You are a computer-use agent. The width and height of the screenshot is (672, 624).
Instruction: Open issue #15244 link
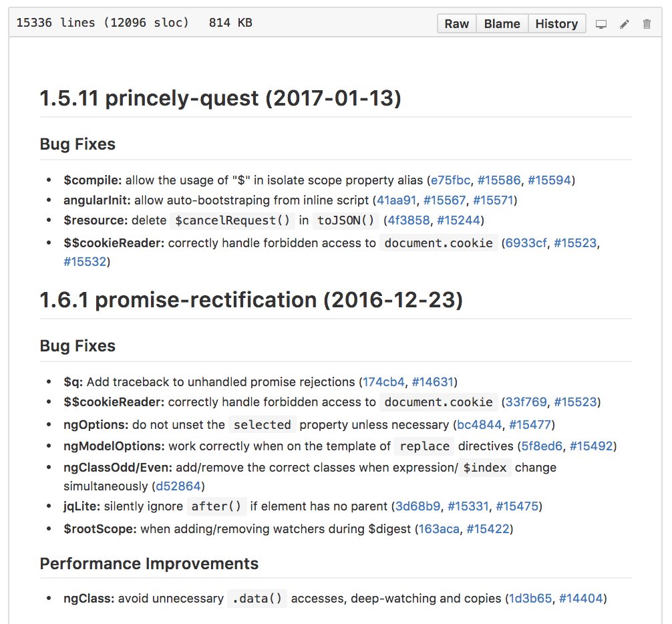[x=458, y=220]
